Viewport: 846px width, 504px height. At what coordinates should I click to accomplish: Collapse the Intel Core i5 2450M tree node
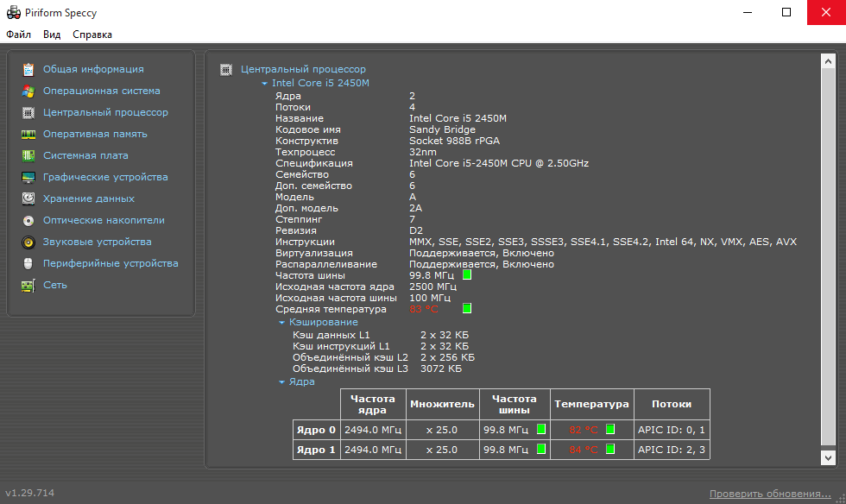tap(264, 83)
